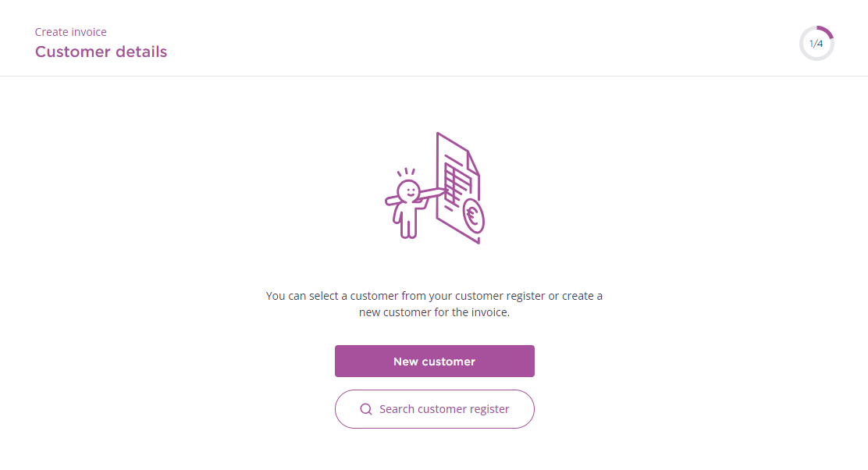Click the purple arc of progress ring
This screenshot has height=470, width=868.
point(826,31)
